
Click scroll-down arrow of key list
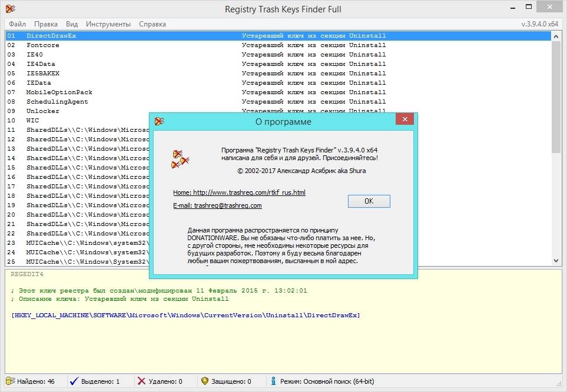[x=556, y=261]
